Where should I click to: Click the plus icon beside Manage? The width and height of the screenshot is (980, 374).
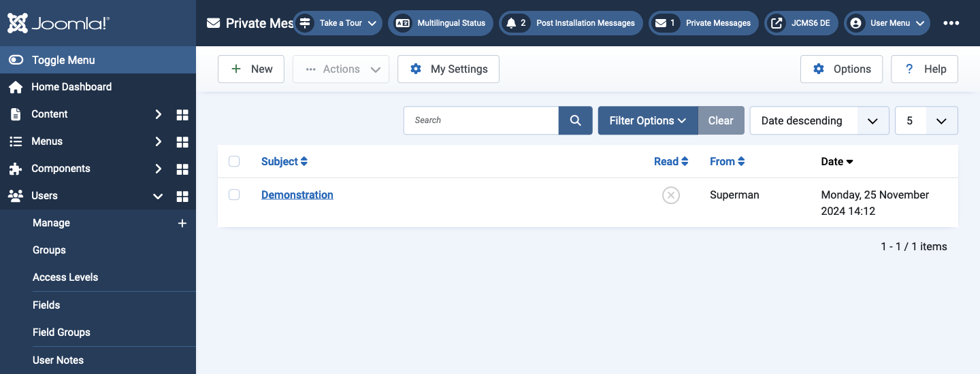tap(182, 223)
